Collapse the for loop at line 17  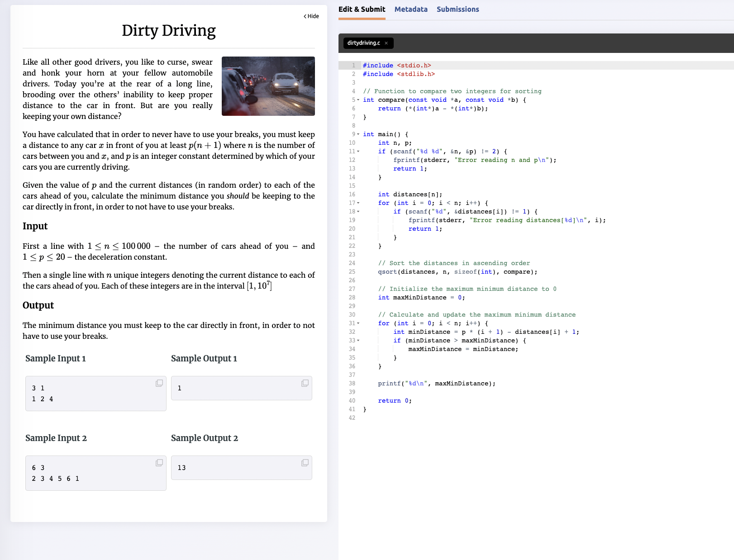click(358, 203)
